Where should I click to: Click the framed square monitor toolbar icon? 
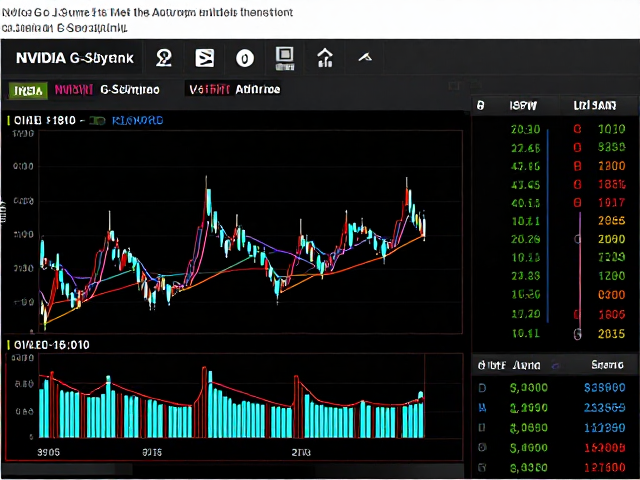(x=284, y=58)
